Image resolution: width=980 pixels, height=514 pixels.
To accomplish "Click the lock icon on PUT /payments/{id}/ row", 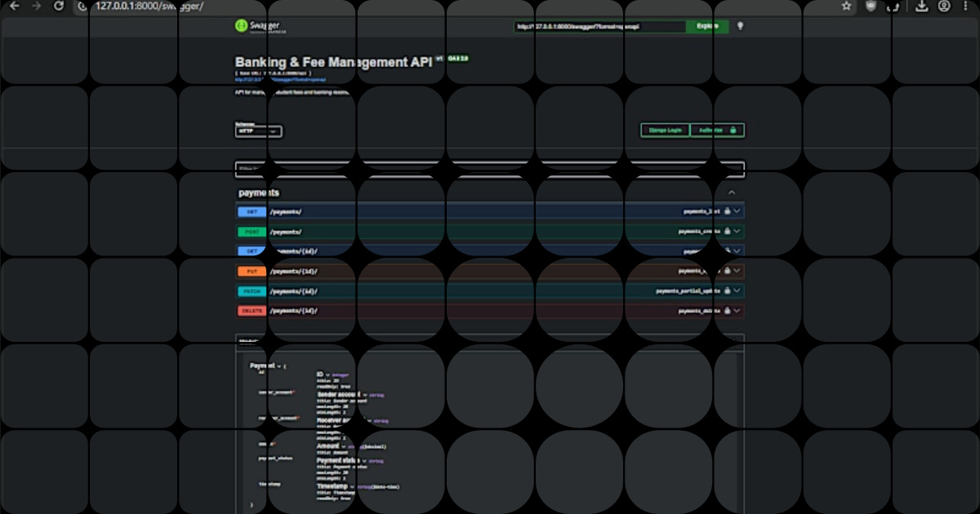I will pyautogui.click(x=727, y=271).
